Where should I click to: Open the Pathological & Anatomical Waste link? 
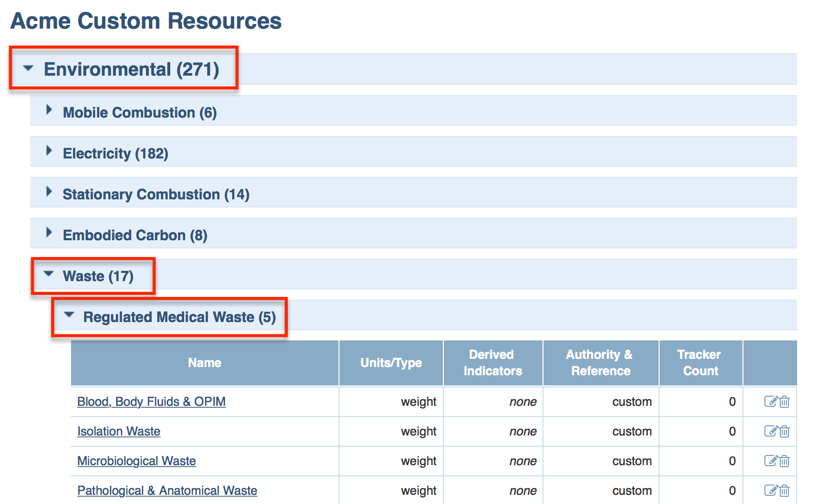click(x=167, y=491)
